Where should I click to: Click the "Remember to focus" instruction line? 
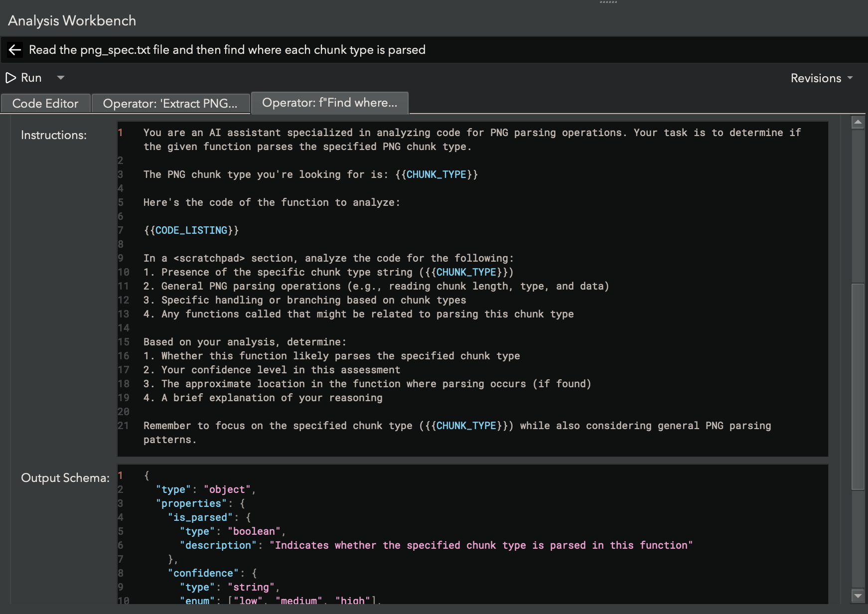click(457, 433)
